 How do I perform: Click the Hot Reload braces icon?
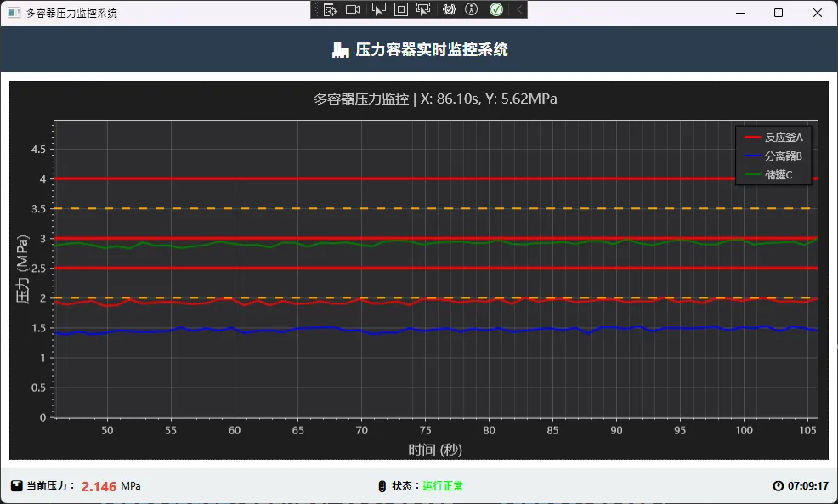click(x=450, y=9)
